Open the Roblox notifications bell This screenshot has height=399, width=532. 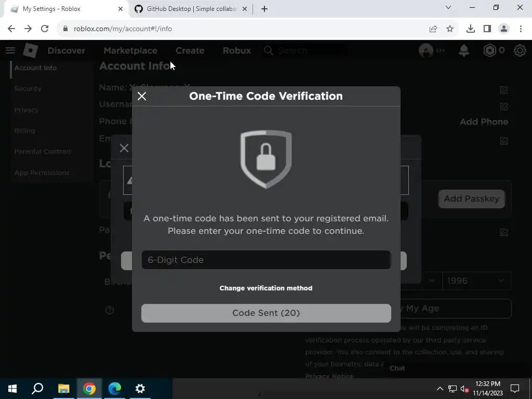464,50
